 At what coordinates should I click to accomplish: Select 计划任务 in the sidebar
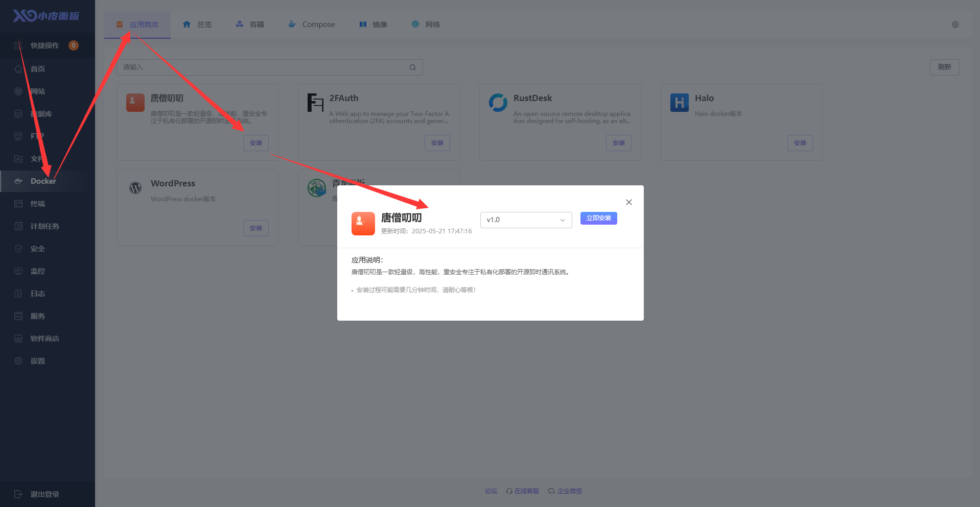[x=44, y=226]
